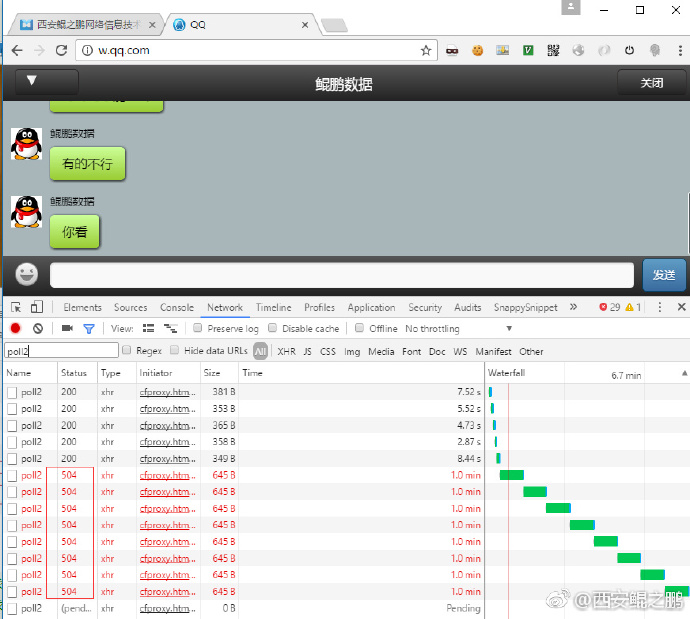The image size is (690, 619).
Task: Click the yellow warning count indicator
Action: (x=633, y=307)
